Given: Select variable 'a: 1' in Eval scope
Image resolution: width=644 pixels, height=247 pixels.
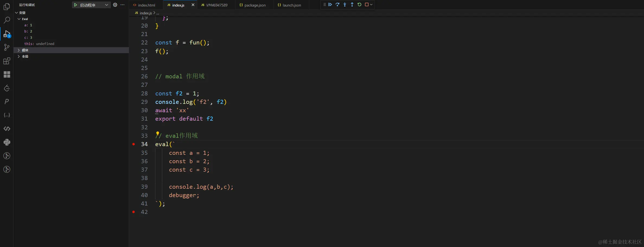Looking at the screenshot, I should [x=71, y=25].
